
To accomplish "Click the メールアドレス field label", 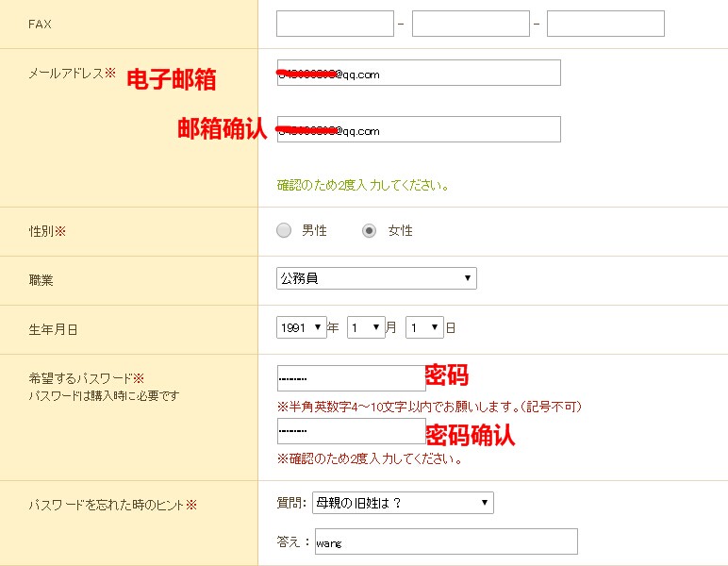I will [x=66, y=74].
